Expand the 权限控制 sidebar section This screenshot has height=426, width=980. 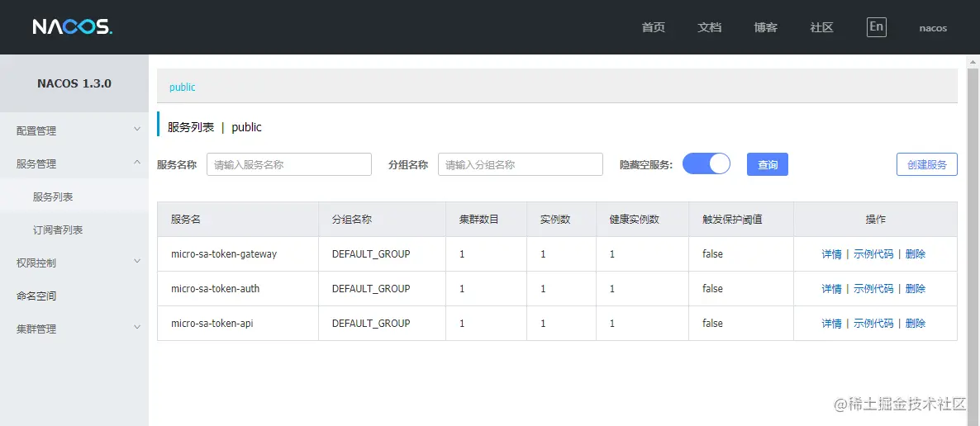[74, 263]
